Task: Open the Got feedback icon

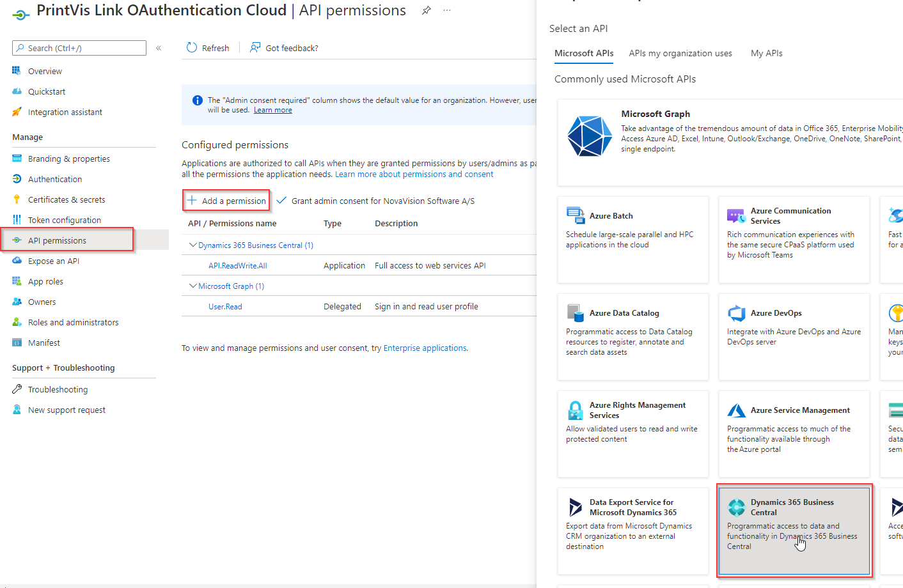Action: [x=255, y=48]
